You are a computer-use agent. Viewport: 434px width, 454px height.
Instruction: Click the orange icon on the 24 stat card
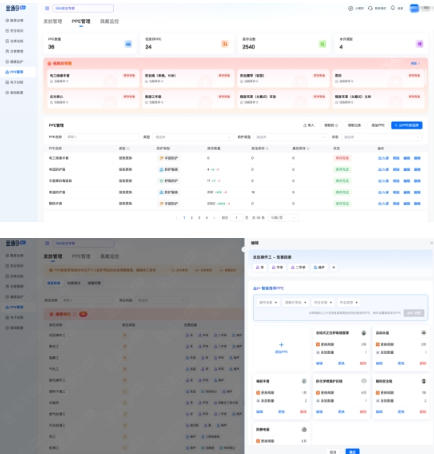[225, 44]
